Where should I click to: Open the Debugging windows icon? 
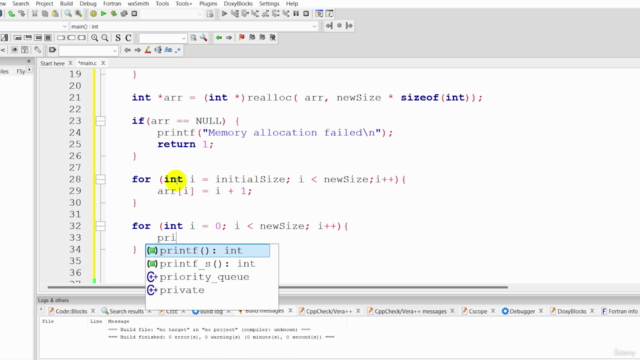pos(319,14)
